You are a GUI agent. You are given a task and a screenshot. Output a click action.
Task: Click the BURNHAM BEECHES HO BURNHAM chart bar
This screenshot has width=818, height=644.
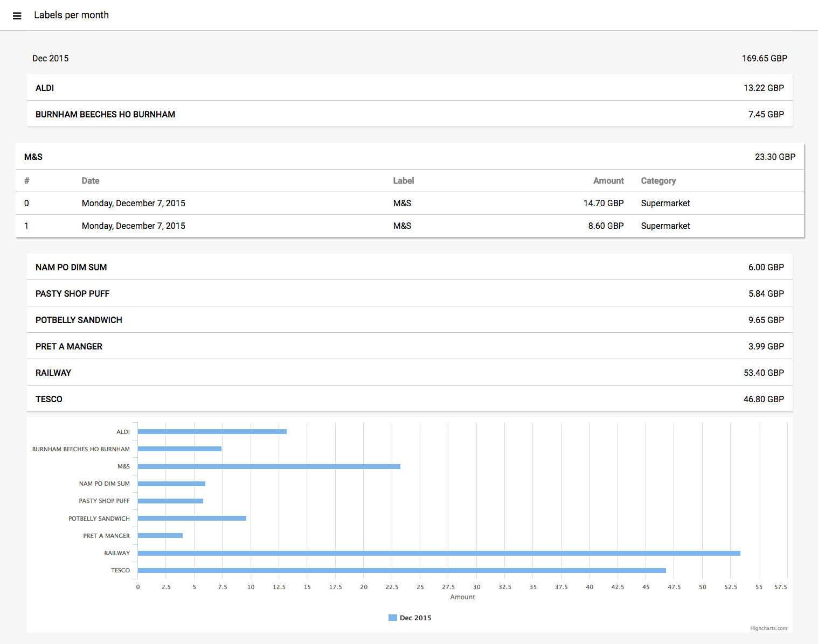pos(179,449)
